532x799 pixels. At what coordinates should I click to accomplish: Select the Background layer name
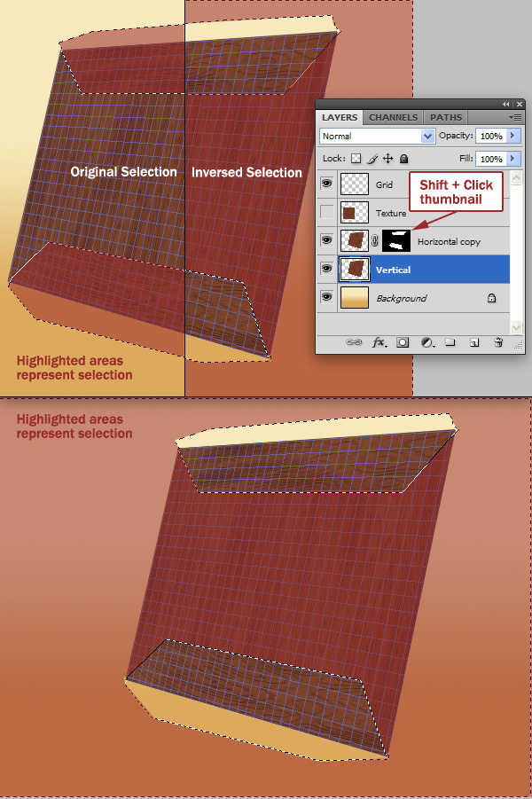401,298
